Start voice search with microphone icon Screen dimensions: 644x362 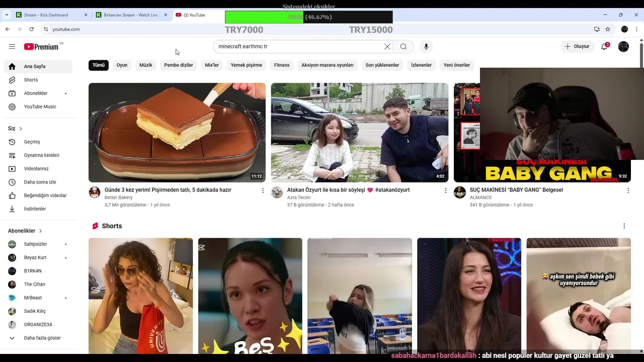click(x=426, y=47)
